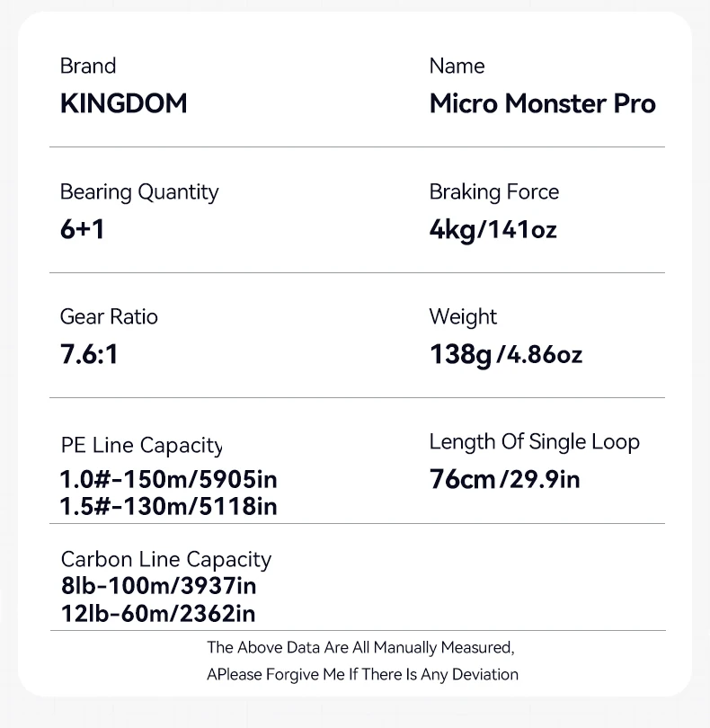Click the Gear Ratio label
Viewport: 710px width, 728px height.
point(109,317)
